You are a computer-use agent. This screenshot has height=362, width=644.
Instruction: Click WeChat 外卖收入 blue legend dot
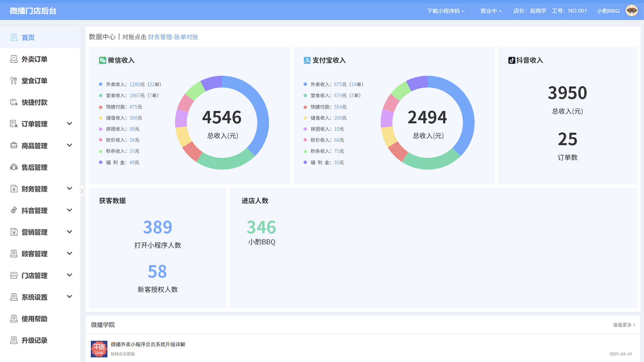point(101,84)
